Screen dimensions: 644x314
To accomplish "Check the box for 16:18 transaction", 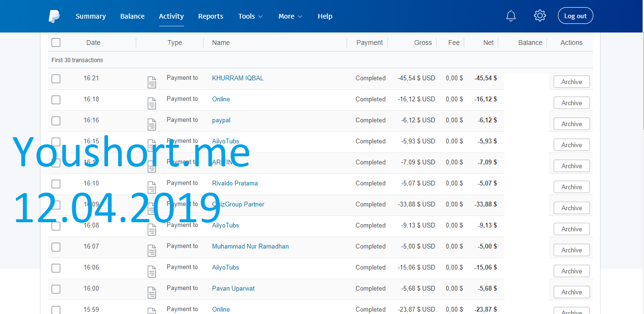I will 56,99.
